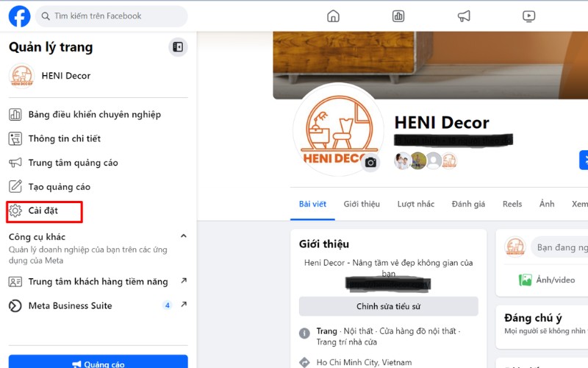Click external arrow next to Meta Business Suite
Screen dimensions: 588x368
(x=184, y=304)
